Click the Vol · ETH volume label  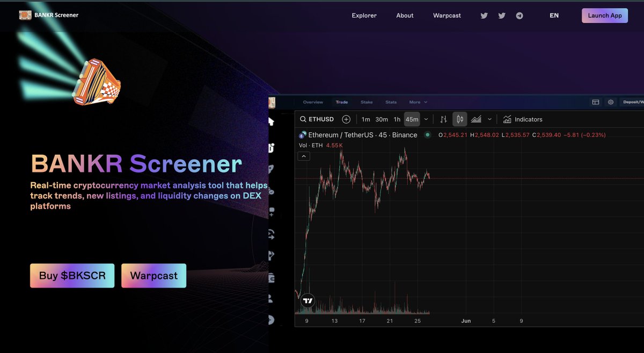311,145
